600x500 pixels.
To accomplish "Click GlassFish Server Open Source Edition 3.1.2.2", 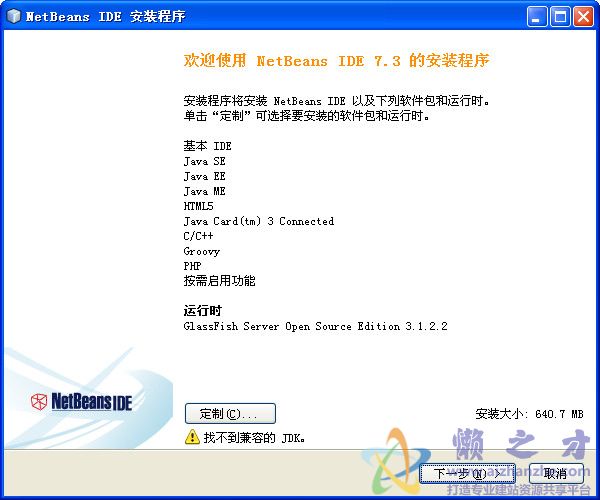I will [315, 326].
